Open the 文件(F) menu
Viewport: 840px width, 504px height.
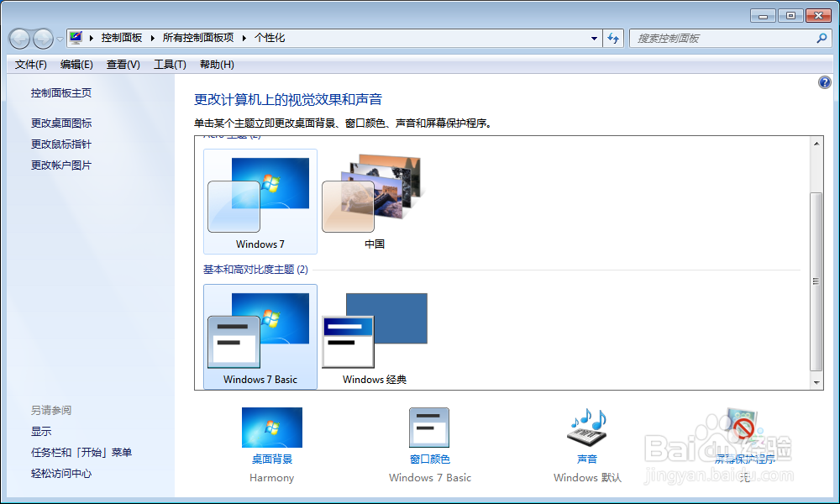tap(30, 65)
